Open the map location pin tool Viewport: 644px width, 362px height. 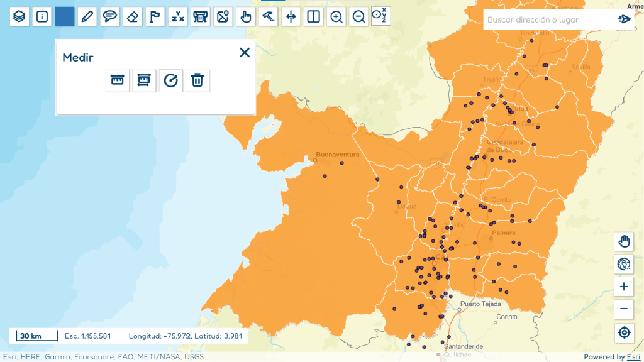[223, 17]
